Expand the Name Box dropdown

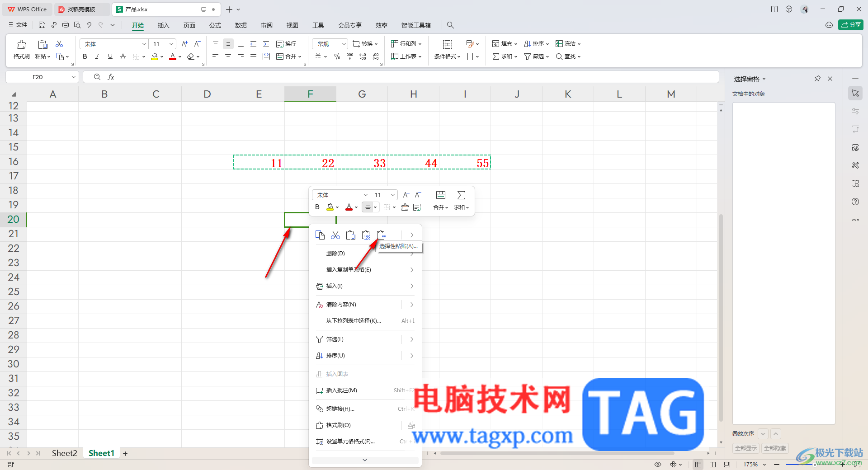click(73, 77)
